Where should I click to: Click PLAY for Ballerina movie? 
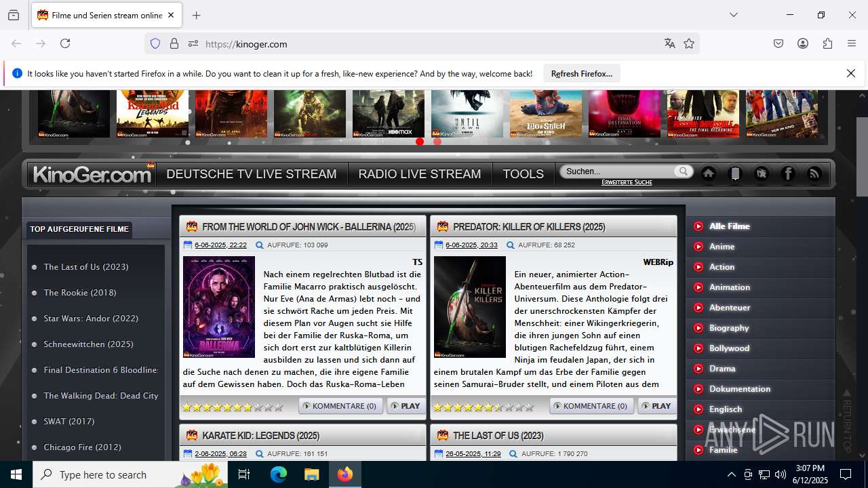[x=406, y=406]
